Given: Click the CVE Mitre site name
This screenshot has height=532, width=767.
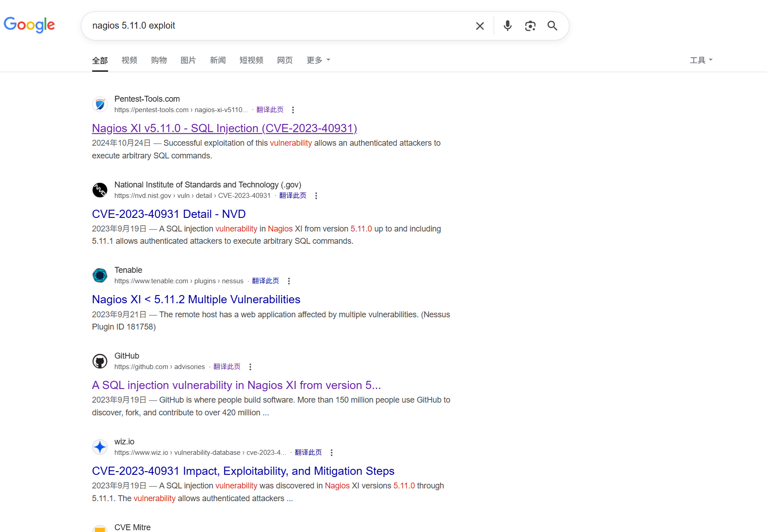Looking at the screenshot, I should point(133,527).
